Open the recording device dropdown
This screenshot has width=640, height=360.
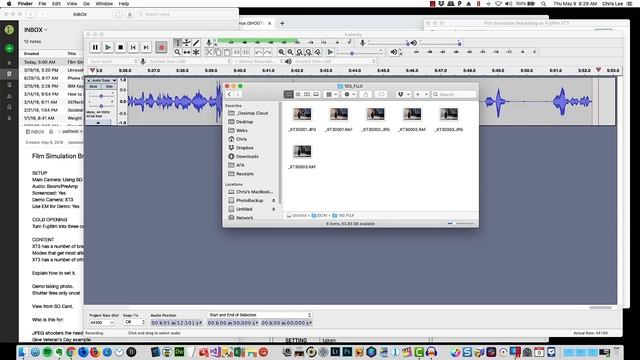pyautogui.click(x=190, y=61)
